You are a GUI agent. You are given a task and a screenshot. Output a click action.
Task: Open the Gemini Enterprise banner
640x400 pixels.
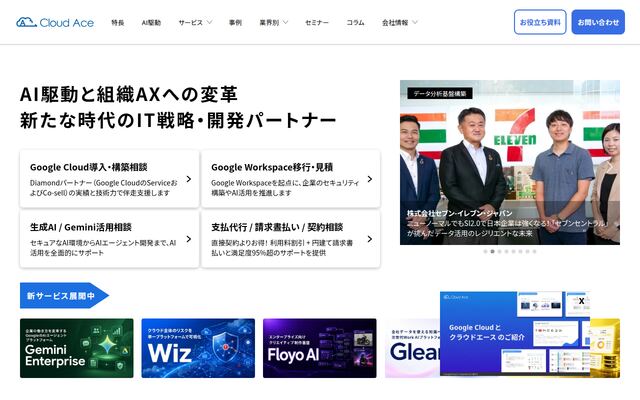(77, 348)
